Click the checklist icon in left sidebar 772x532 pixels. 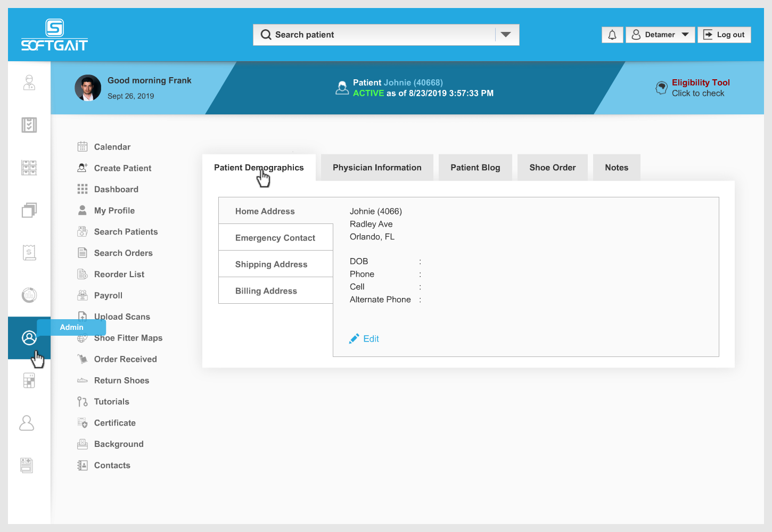pos(29,125)
